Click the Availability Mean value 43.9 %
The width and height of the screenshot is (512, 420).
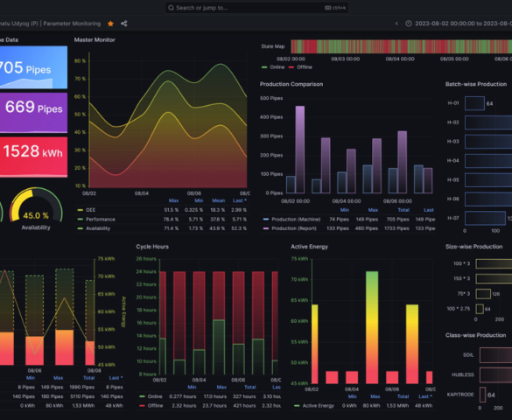(x=218, y=228)
